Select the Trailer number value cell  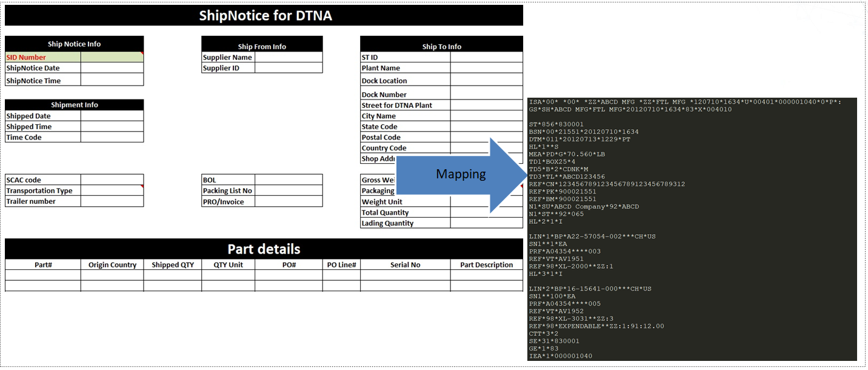[112, 201]
